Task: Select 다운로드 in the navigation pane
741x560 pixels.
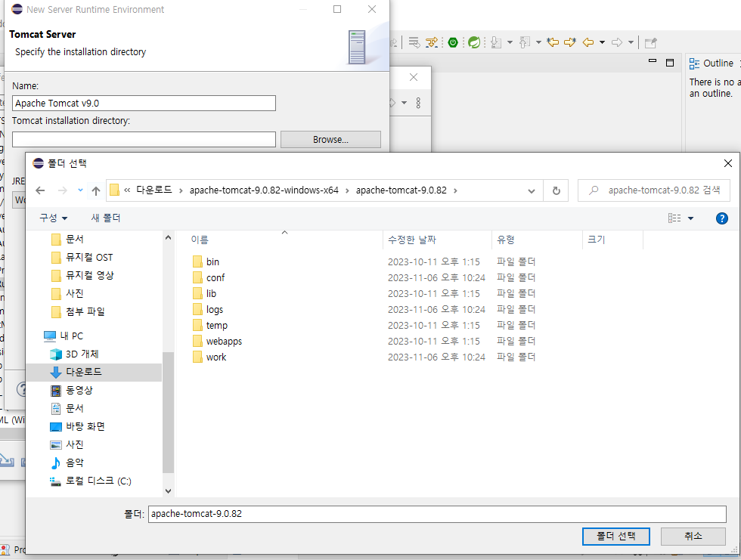Action: pos(84,372)
